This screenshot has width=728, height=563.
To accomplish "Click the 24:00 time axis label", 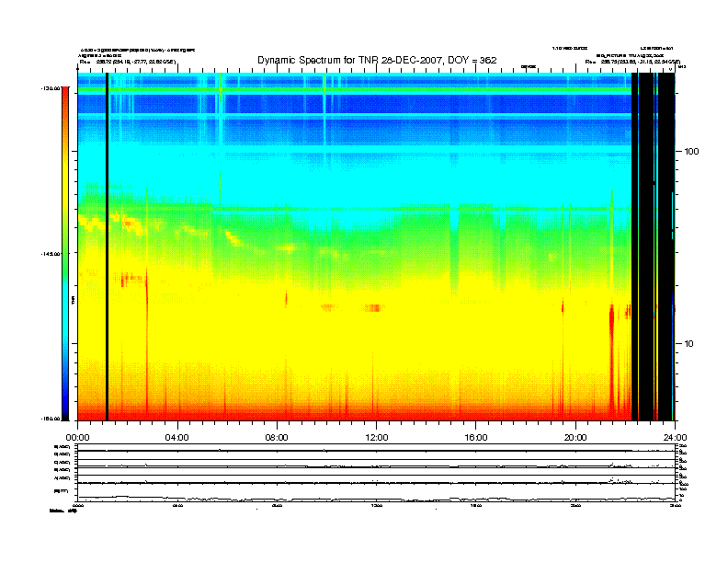I will (675, 438).
